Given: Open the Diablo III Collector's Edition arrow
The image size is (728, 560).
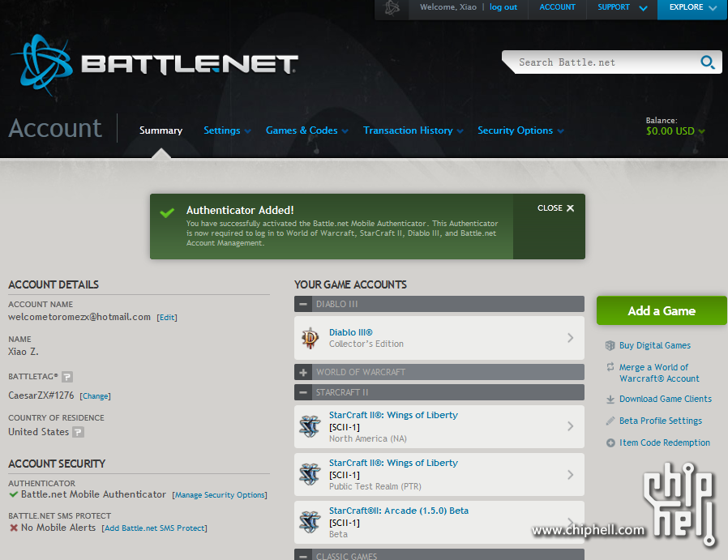Looking at the screenshot, I should [x=571, y=338].
